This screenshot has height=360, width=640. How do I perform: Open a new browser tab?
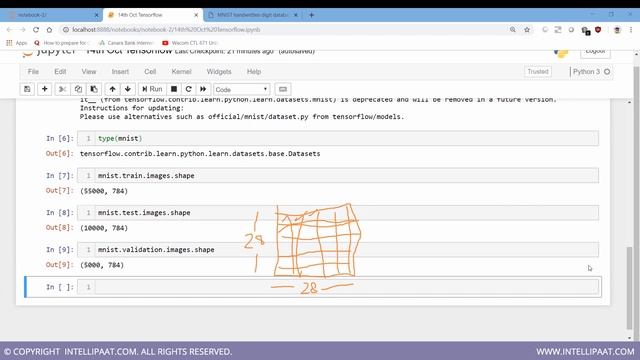click(311, 15)
